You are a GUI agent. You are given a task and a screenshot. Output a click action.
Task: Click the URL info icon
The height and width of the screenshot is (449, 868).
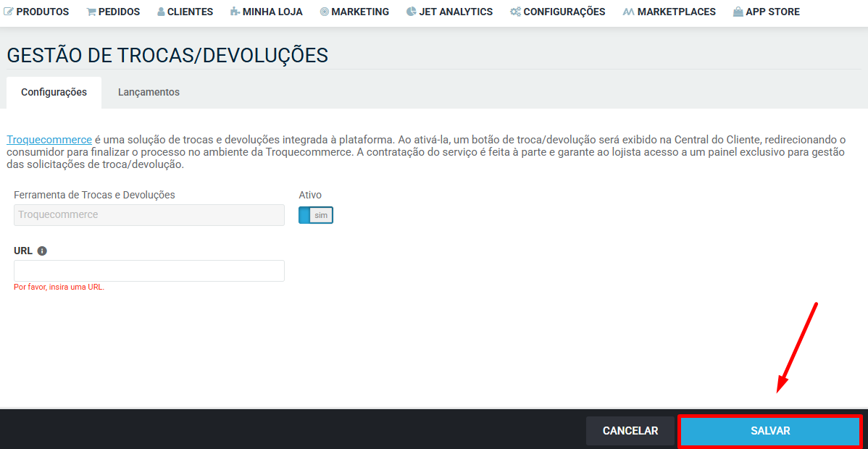coord(42,251)
